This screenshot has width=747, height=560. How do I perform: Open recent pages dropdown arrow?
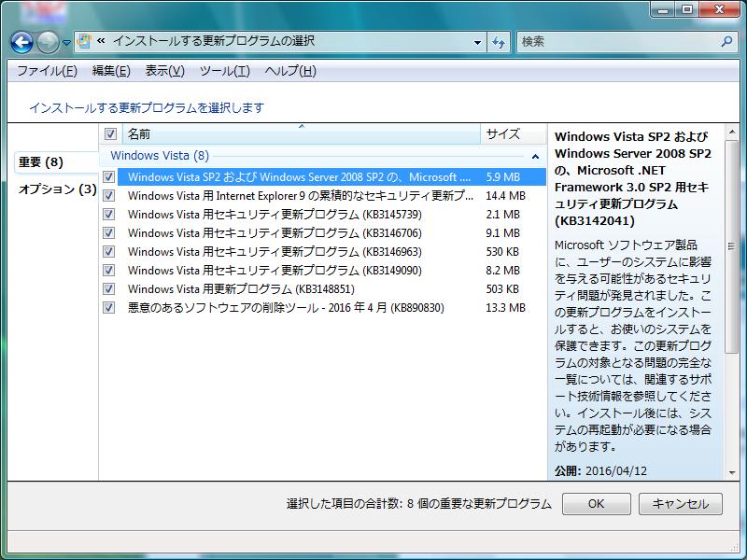66,43
